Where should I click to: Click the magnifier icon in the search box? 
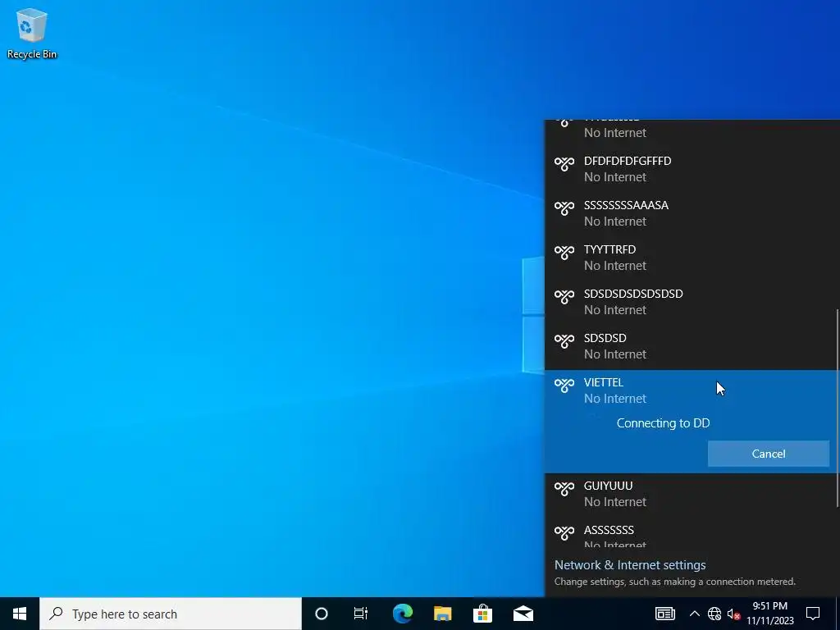(x=57, y=614)
